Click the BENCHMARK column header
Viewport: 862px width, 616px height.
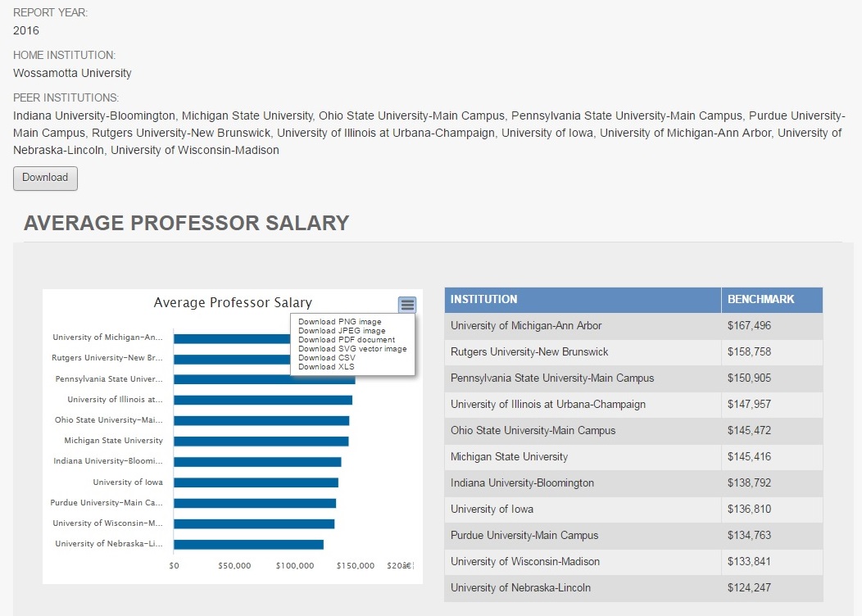click(772, 300)
